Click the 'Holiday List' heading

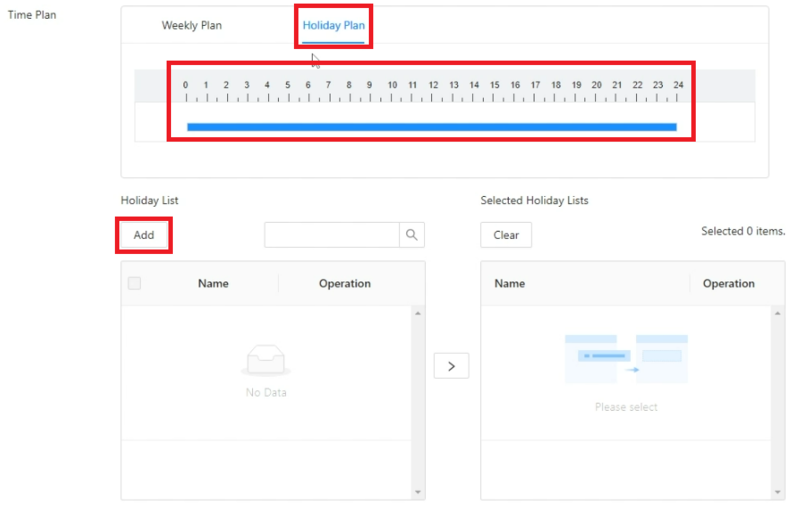coord(149,200)
